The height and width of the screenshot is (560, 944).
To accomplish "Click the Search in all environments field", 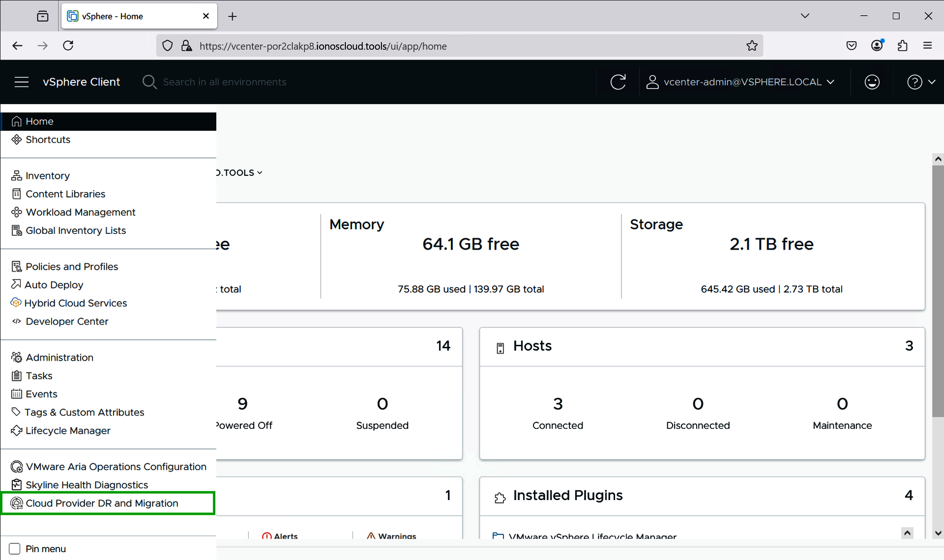I will (224, 82).
